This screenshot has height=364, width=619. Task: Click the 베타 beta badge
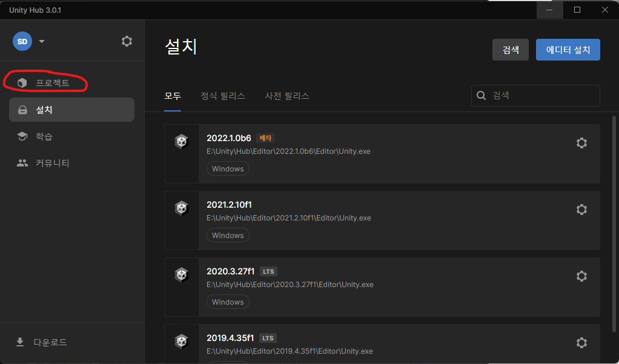tap(266, 138)
